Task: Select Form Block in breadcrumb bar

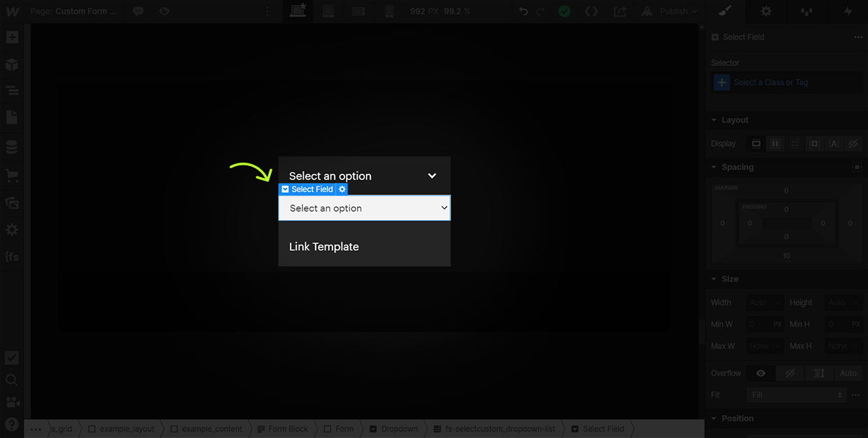Action: [283, 429]
